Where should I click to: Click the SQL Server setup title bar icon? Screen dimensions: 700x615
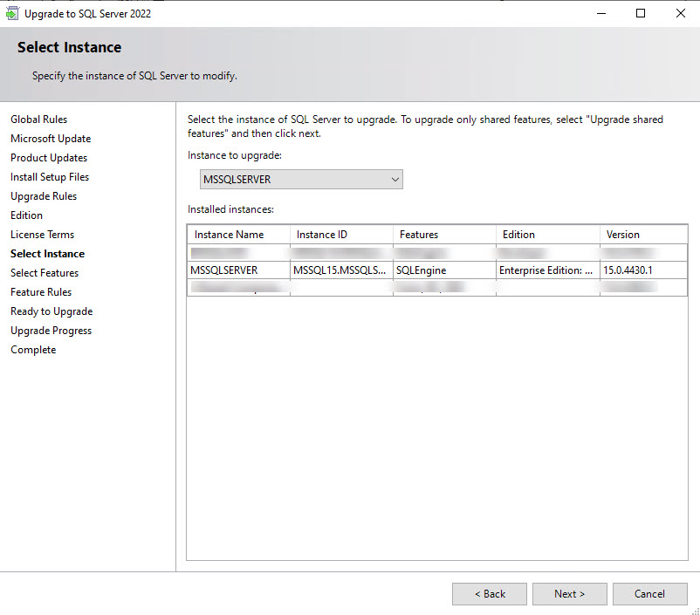12,13
